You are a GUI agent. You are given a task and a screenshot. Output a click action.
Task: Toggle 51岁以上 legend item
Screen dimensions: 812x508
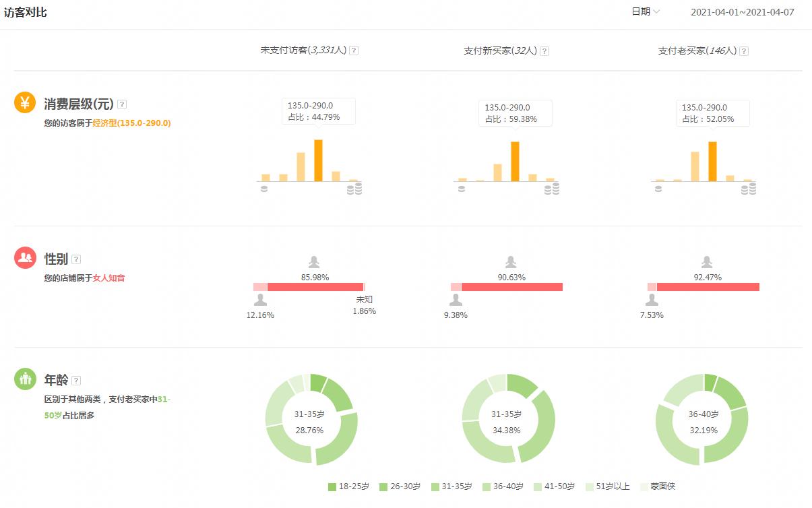(x=608, y=486)
